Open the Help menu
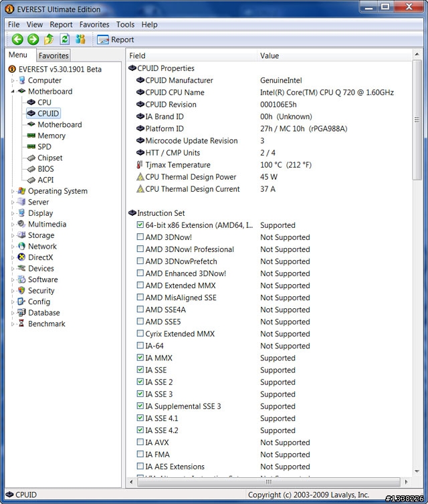The height and width of the screenshot is (504, 428). point(149,25)
